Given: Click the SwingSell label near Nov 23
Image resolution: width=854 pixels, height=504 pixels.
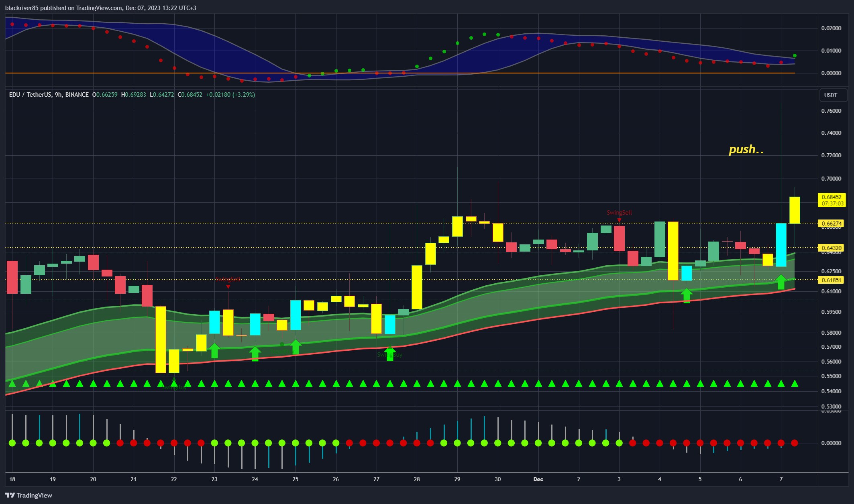Looking at the screenshot, I should [x=228, y=279].
